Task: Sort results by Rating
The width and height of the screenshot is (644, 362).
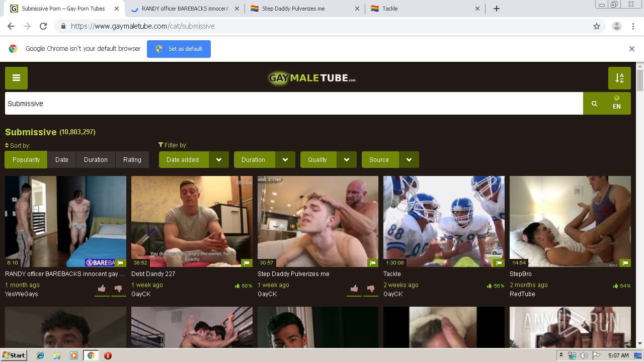Action: [x=132, y=160]
